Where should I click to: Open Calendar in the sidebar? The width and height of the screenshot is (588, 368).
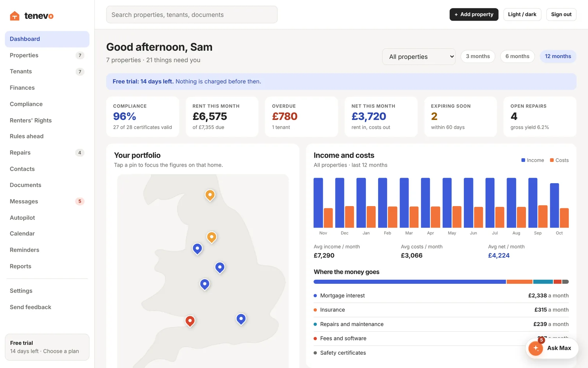pyautogui.click(x=47, y=234)
